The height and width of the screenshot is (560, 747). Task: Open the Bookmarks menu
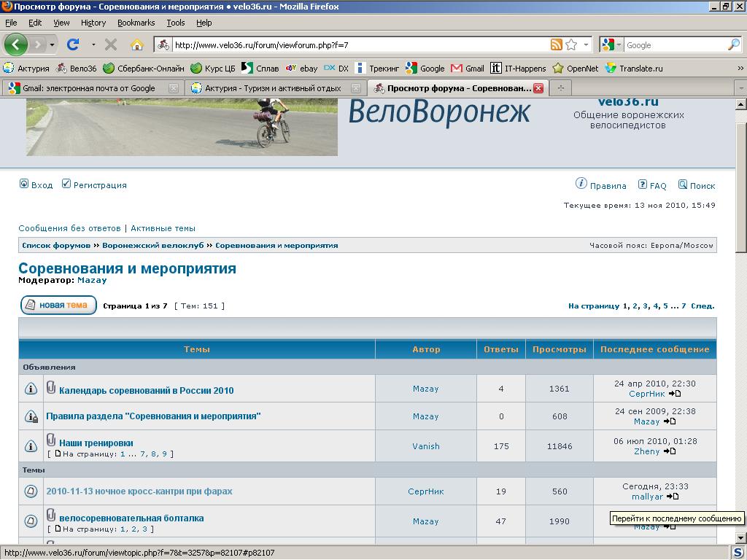pos(136,23)
